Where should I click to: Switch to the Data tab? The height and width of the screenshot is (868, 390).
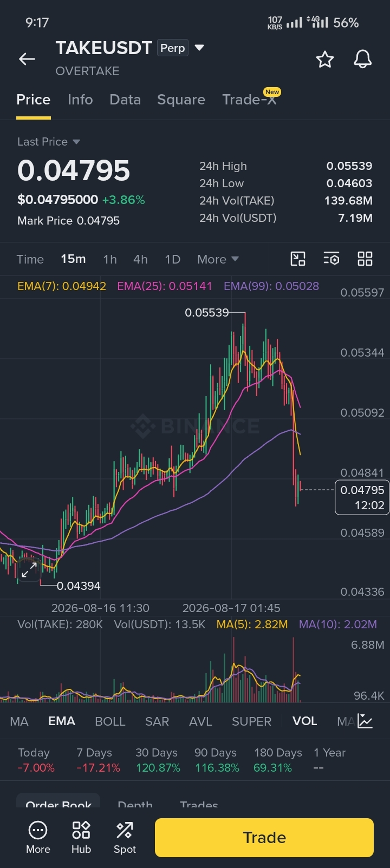click(x=125, y=100)
